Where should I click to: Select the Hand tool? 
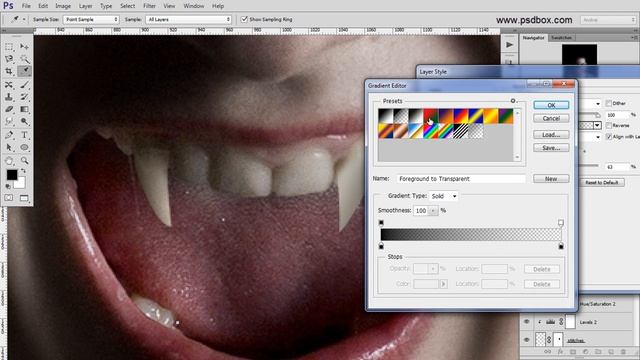click(x=9, y=160)
